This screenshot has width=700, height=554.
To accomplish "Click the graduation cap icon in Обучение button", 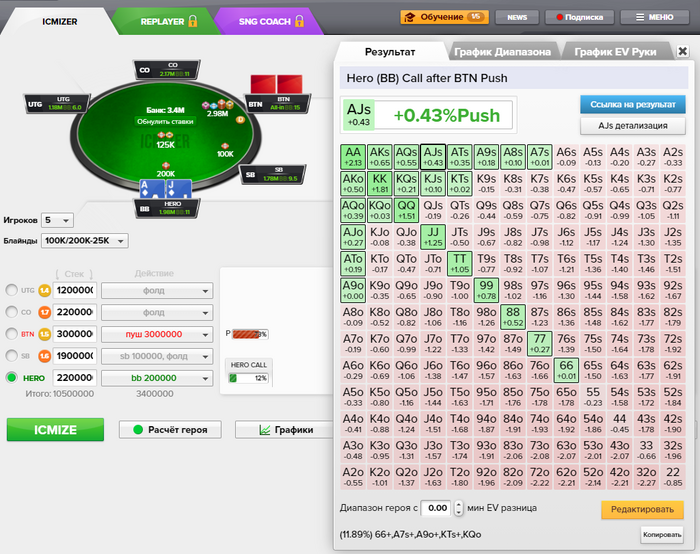I will pos(409,17).
